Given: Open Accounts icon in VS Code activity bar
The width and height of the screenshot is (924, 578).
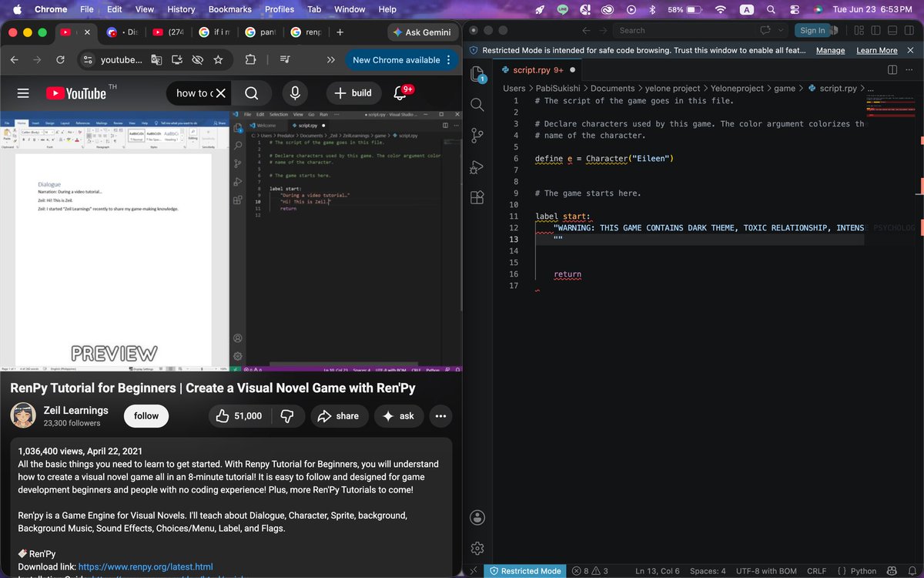Looking at the screenshot, I should (x=477, y=517).
